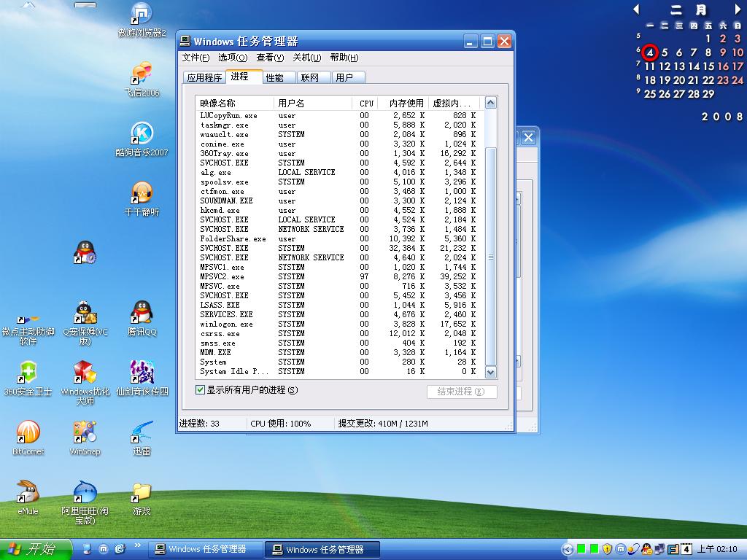Sort processes by the 映像名称 column header
Screen dimensions: 747x560
coord(234,104)
